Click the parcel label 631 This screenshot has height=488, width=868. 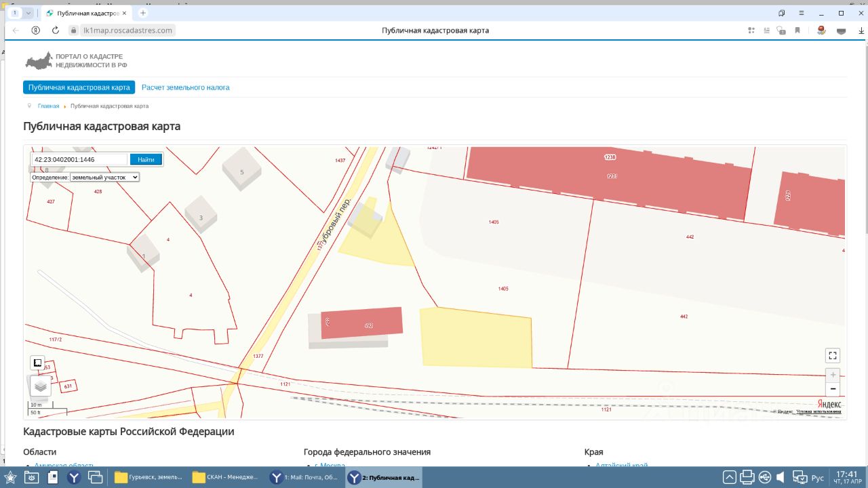pyautogui.click(x=68, y=386)
